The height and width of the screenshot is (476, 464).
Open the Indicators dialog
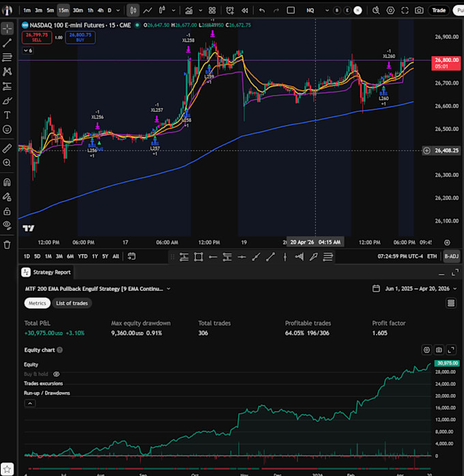(x=188, y=10)
